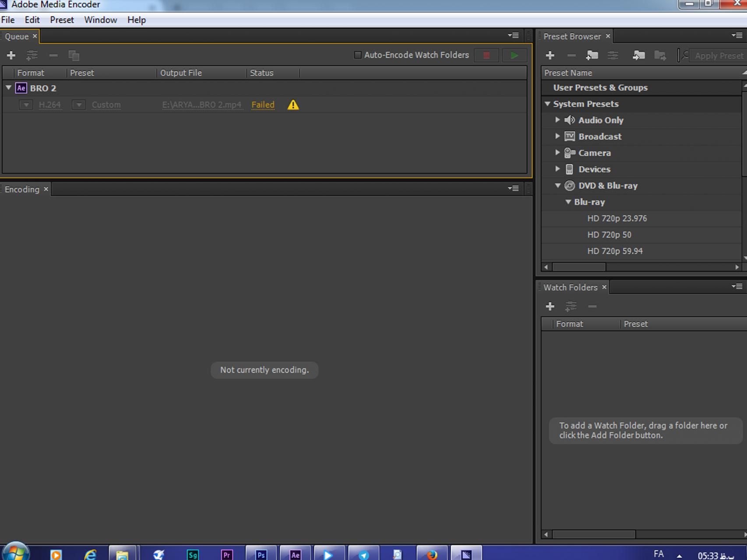Select User Presets & Groups row

click(x=641, y=87)
